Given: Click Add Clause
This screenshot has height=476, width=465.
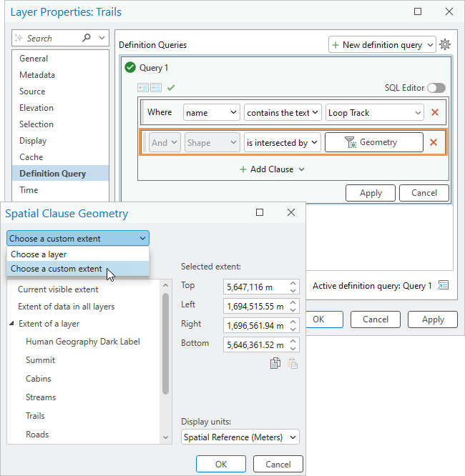Looking at the screenshot, I should (272, 169).
